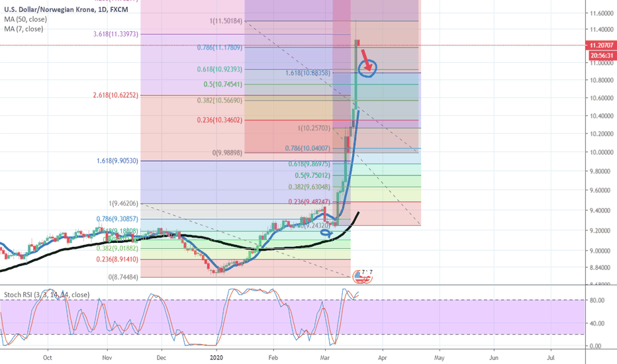The width and height of the screenshot is (617, 364).
Task: Click Fibonacci level label 2.618(10.62252)
Action: tap(116, 95)
